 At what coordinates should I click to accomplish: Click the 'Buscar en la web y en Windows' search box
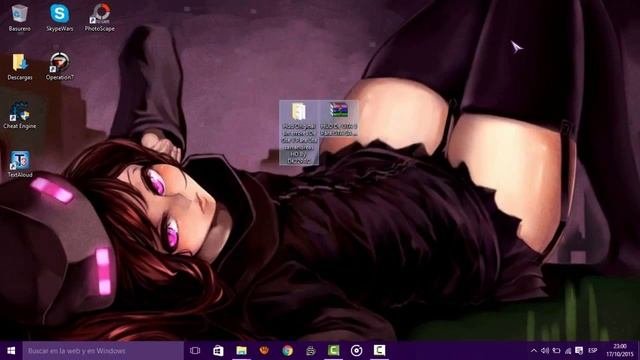(103, 351)
